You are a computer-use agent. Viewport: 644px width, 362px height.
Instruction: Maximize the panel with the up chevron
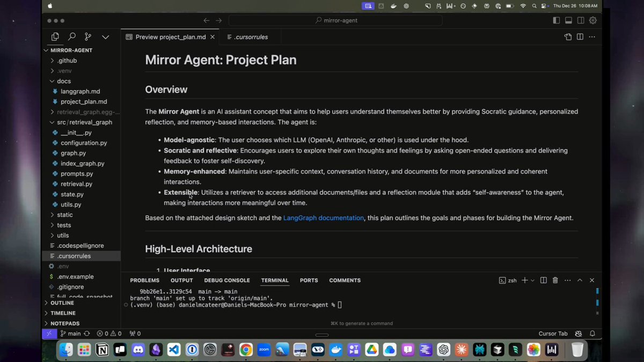[x=580, y=280]
